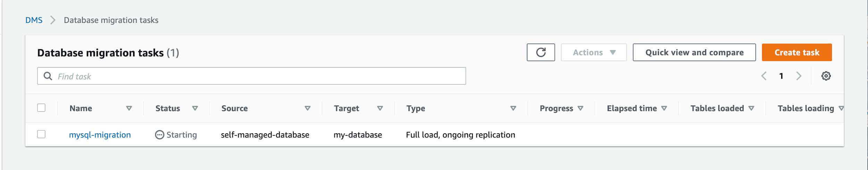The height and width of the screenshot is (170, 868).
Task: Go to previous page arrow
Action: (x=764, y=76)
